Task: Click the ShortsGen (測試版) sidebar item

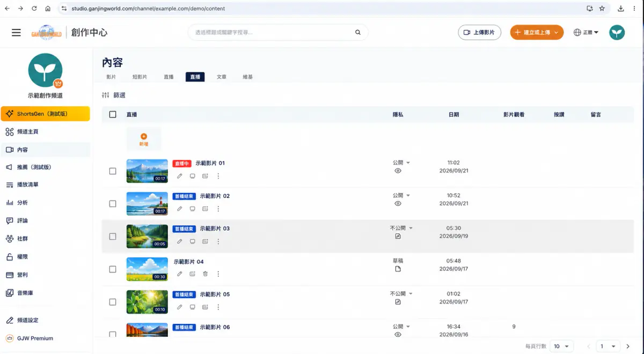Action: click(45, 114)
